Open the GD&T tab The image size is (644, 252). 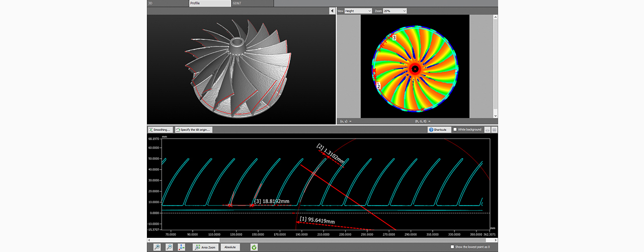click(x=252, y=3)
